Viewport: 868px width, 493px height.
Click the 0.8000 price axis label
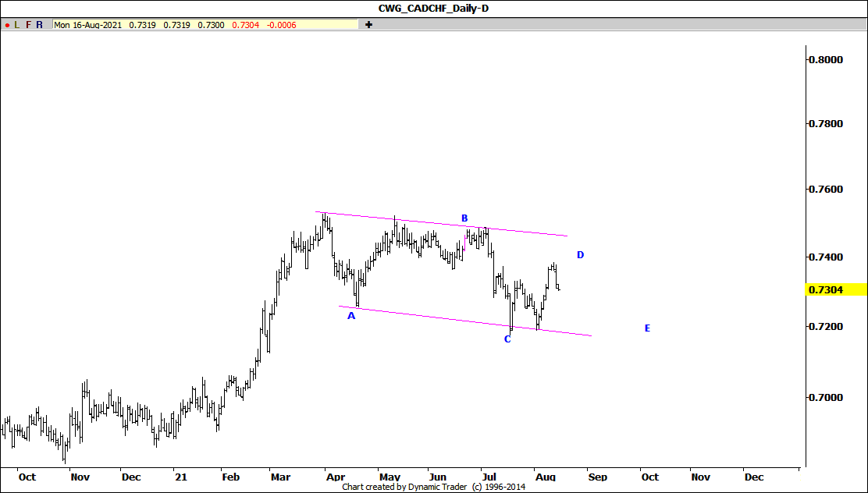coord(826,60)
